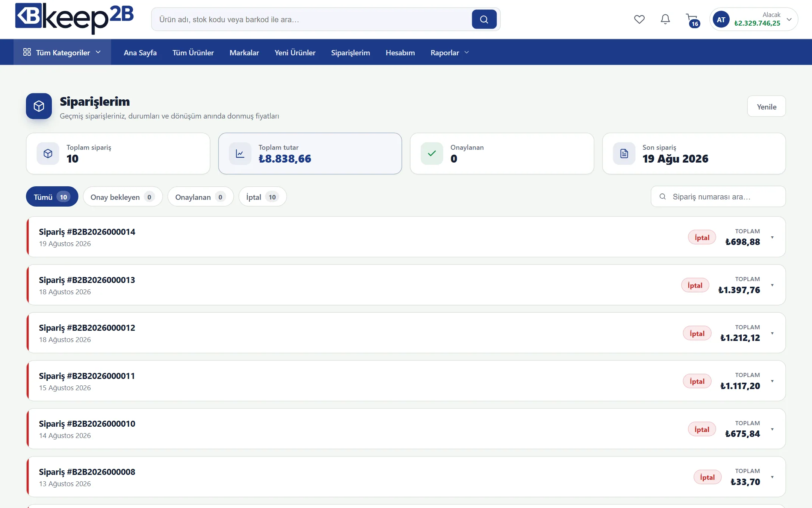This screenshot has height=508, width=812.
Task: Click the Yenile button
Action: click(767, 106)
